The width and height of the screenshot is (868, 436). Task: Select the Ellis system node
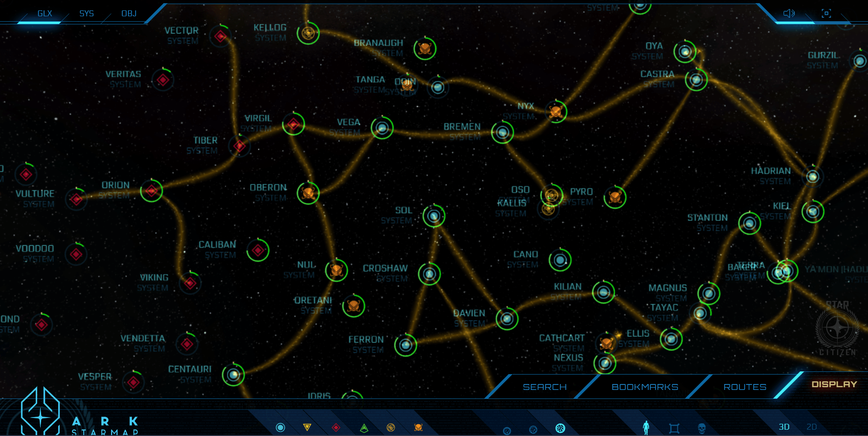(x=671, y=339)
